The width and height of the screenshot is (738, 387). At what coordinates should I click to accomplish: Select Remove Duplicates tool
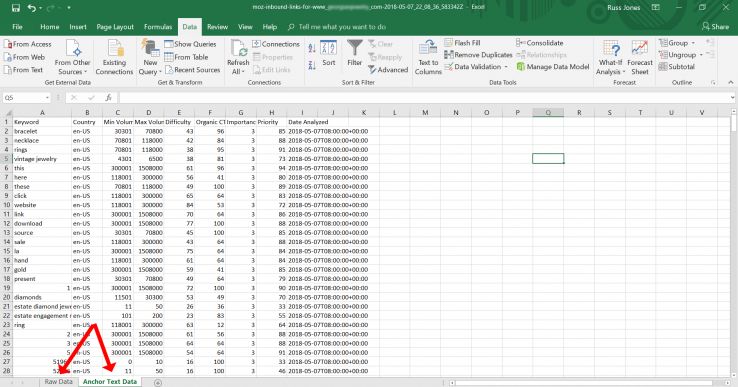478,55
